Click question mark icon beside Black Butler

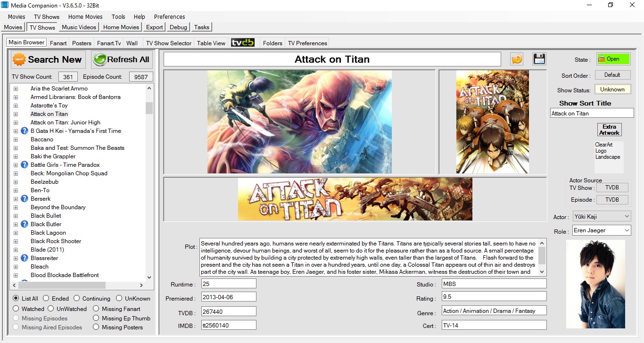25,224
